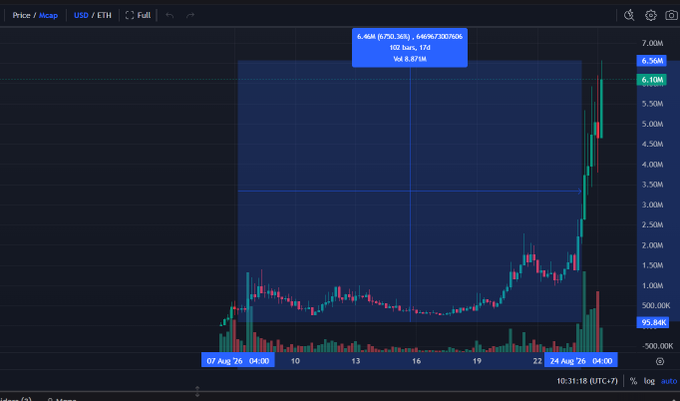Click the 13 date tick on time axis
This screenshot has height=401, width=680.
click(x=356, y=361)
